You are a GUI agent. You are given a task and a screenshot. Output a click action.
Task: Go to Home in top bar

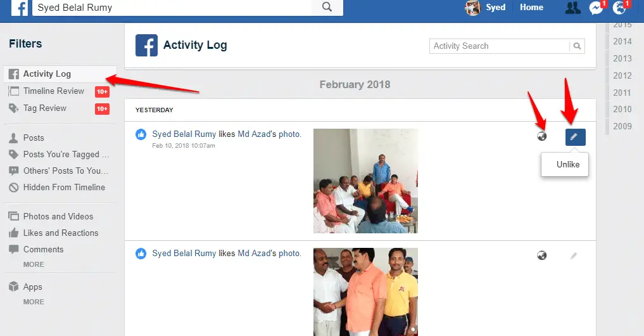531,8
